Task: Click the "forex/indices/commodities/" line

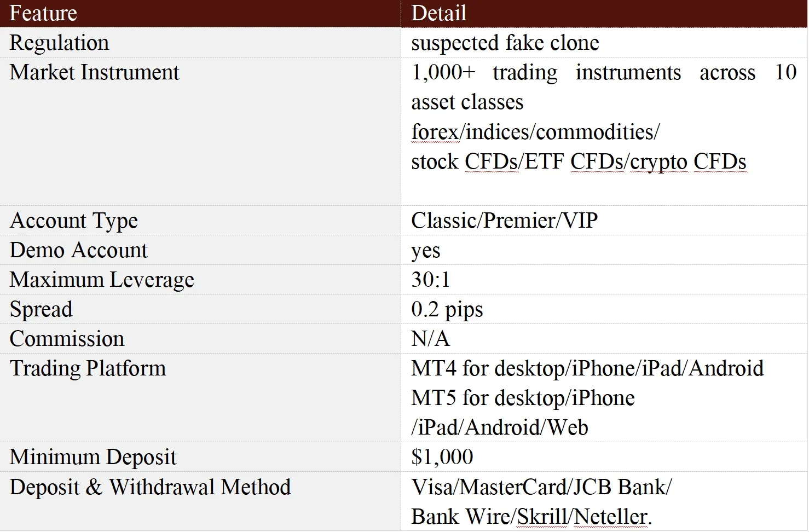Action: tap(535, 132)
